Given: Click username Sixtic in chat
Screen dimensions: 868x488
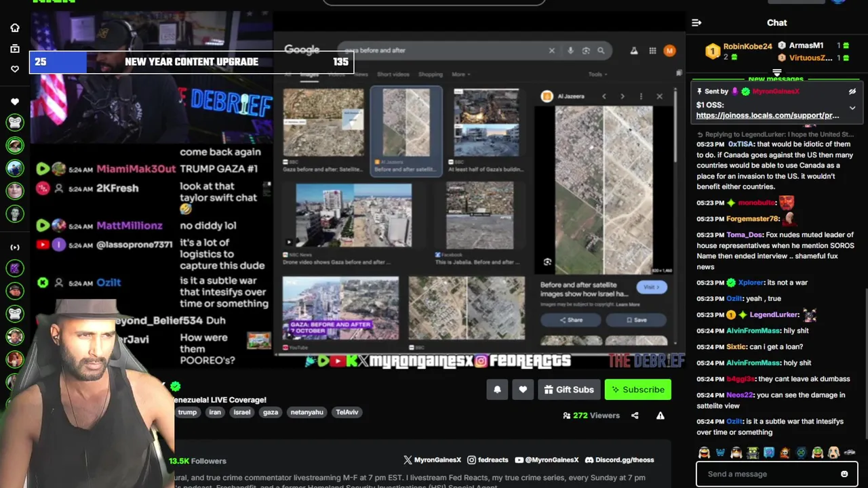Looking at the screenshot, I should (736, 347).
